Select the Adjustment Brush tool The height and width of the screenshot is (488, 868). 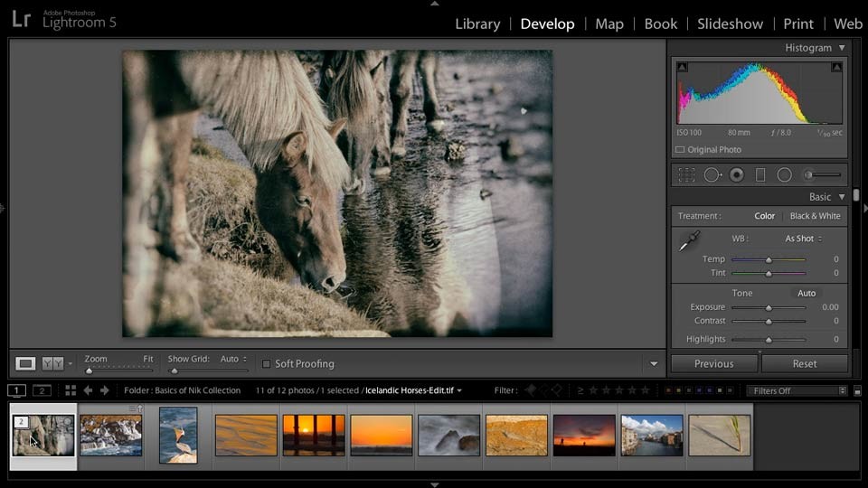click(x=823, y=174)
